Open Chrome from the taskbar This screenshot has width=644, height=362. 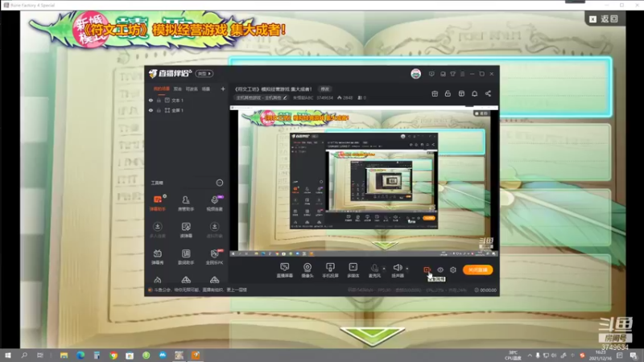coord(113,356)
